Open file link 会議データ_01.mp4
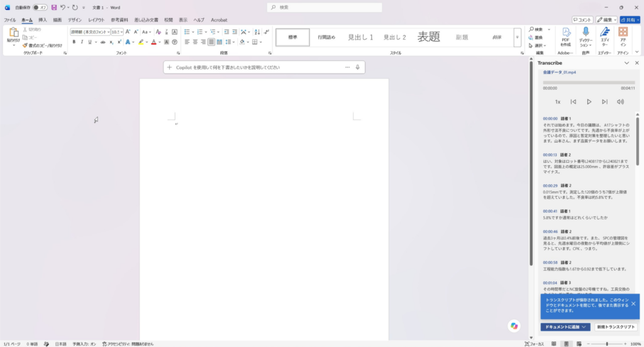The height and width of the screenshot is (347, 644). pyautogui.click(x=559, y=72)
